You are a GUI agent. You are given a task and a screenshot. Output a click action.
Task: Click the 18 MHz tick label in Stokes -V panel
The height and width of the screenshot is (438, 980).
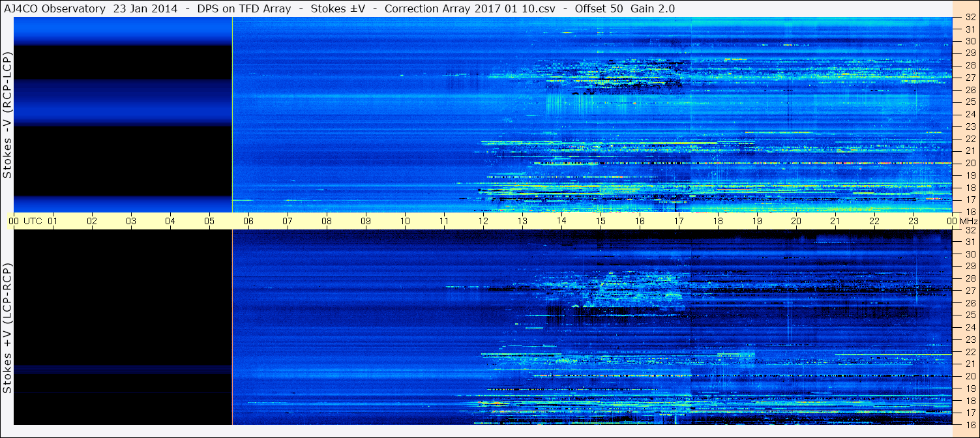(970, 188)
